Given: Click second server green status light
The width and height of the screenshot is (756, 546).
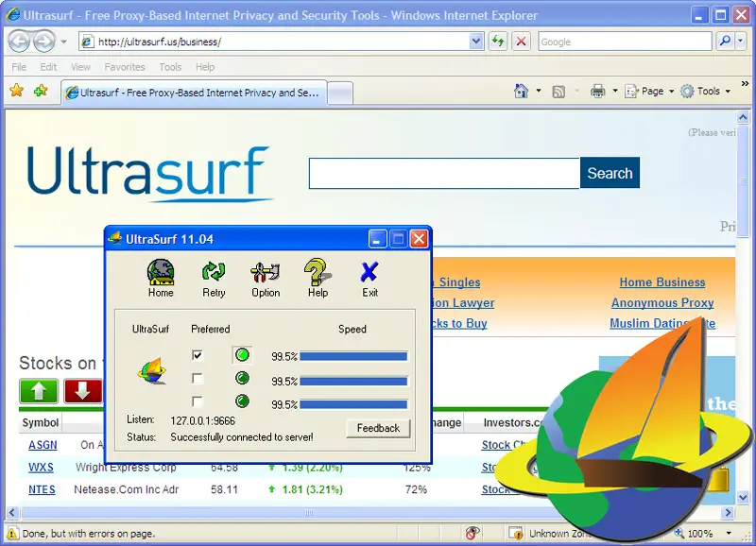Looking at the screenshot, I should coord(243,378).
